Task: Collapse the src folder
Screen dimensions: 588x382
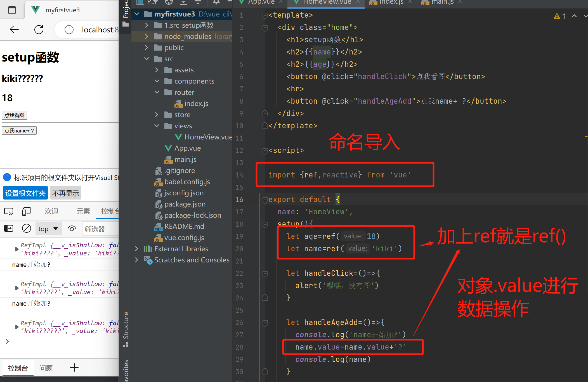Action: (147, 59)
